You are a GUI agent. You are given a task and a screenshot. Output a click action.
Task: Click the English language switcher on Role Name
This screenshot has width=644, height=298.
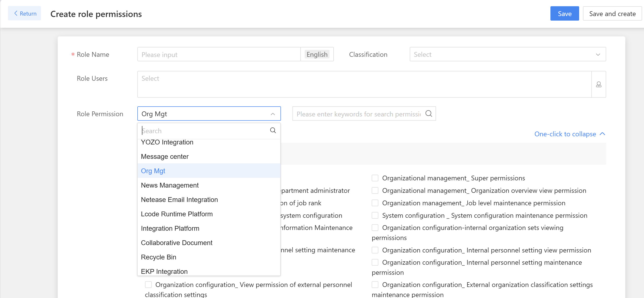(x=317, y=54)
